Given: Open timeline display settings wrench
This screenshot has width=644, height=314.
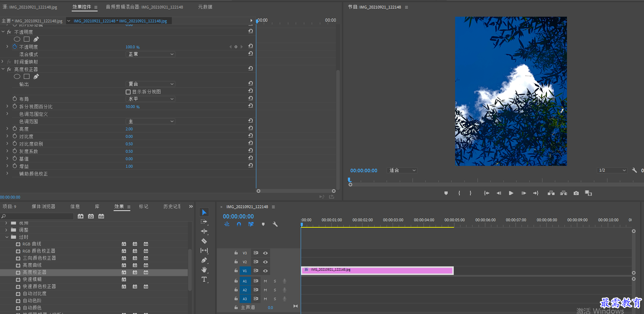Looking at the screenshot, I should tap(275, 224).
